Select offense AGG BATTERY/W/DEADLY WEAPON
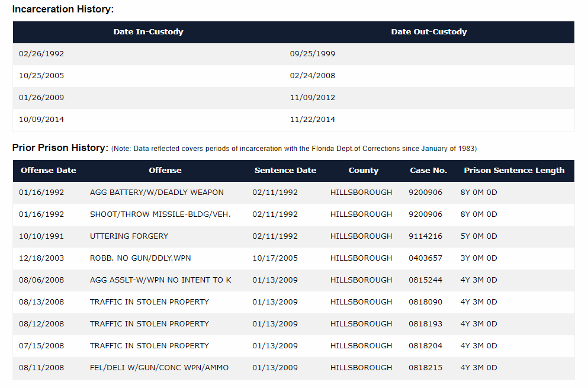Viewport: 588px width, 388px height. [157, 192]
